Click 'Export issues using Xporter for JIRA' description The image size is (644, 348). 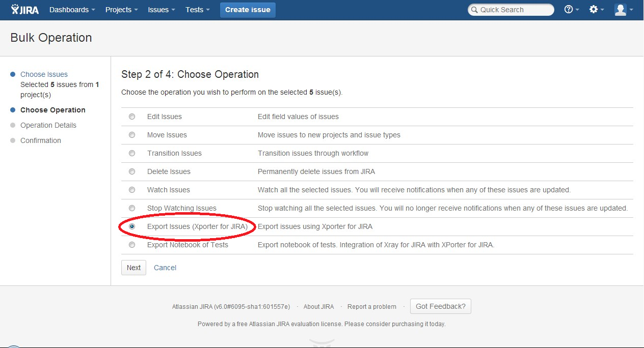click(x=315, y=226)
